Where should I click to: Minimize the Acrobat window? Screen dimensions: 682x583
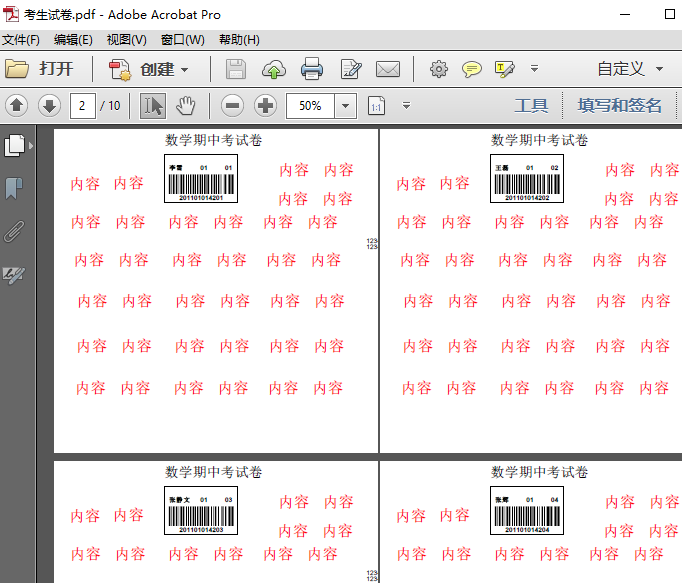(x=625, y=14)
